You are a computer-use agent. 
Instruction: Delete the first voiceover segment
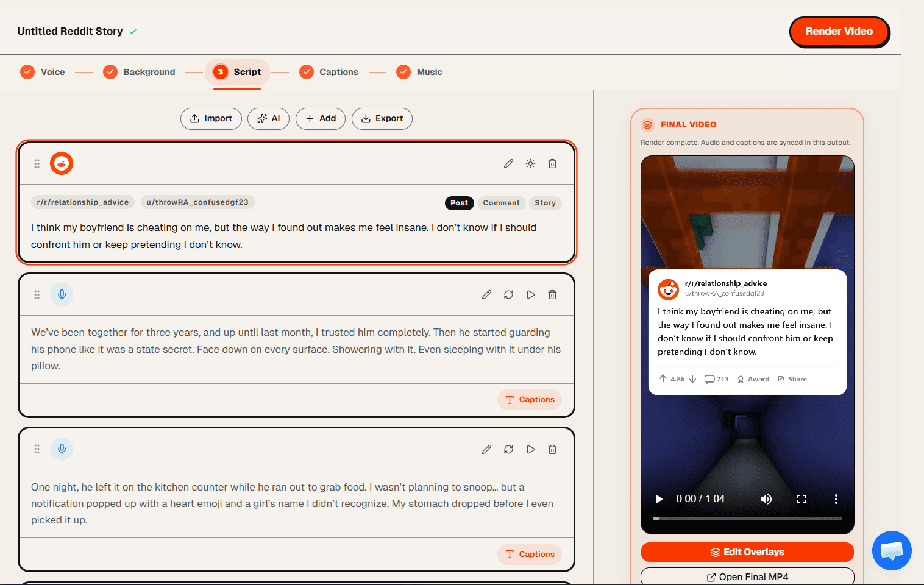(x=552, y=294)
